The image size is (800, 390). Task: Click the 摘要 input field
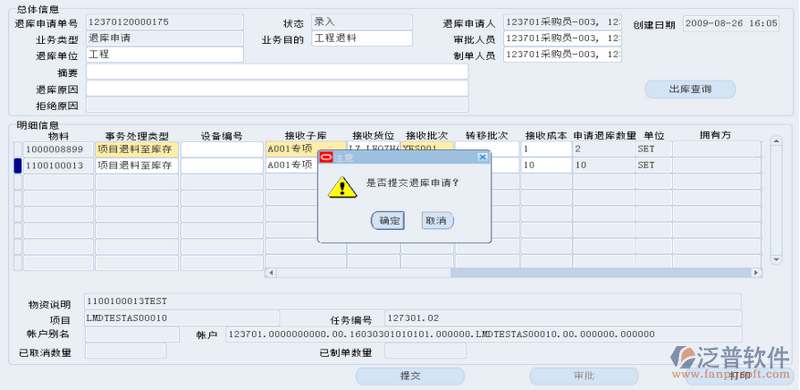277,72
